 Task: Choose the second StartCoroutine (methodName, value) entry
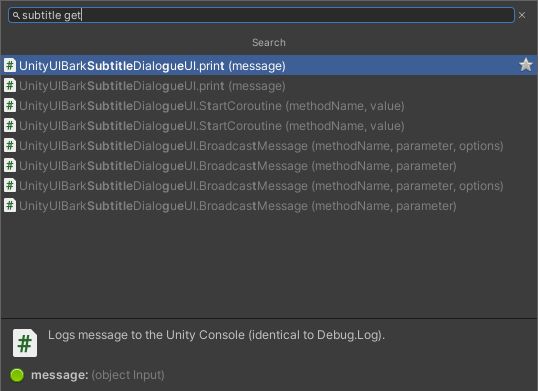pyautogui.click(x=269, y=126)
